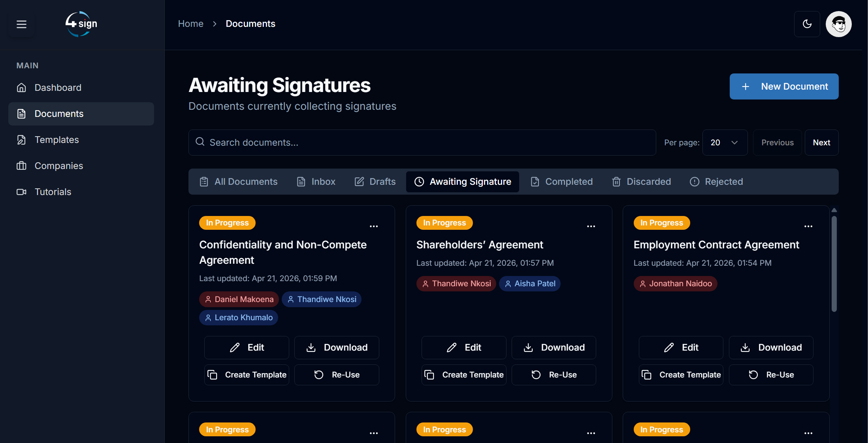
Task: Switch to the Completed tab
Action: 561,182
